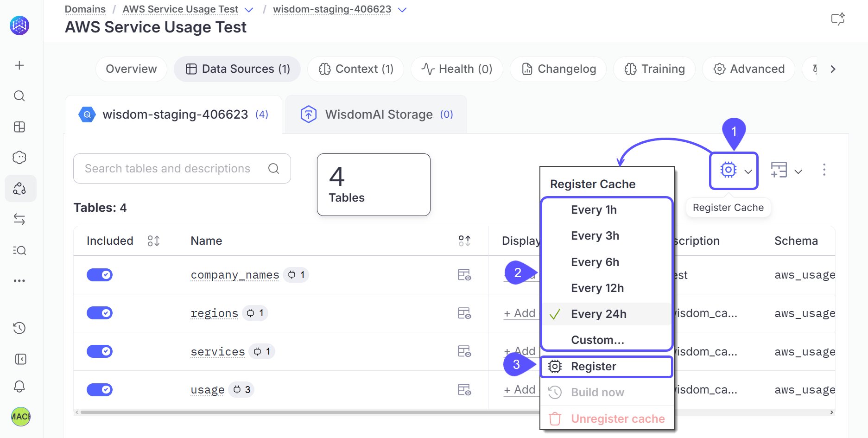Open the Changelog tab
Viewport: 868px width, 438px height.
tap(558, 69)
